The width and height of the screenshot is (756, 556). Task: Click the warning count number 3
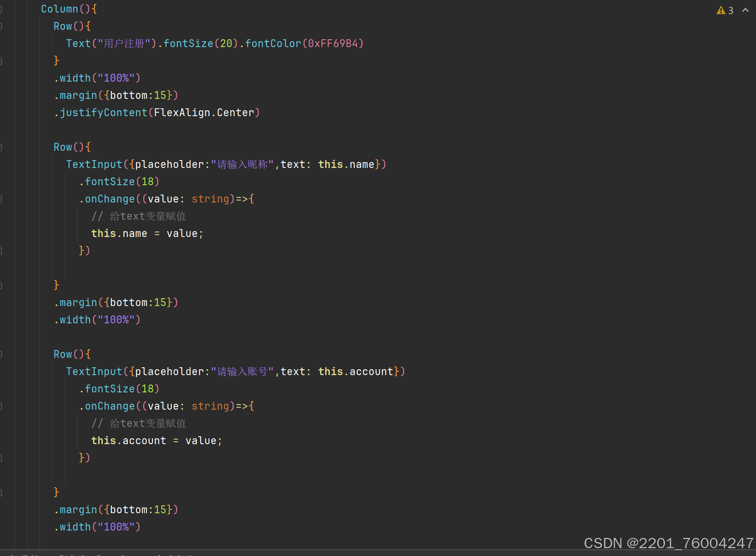(730, 11)
